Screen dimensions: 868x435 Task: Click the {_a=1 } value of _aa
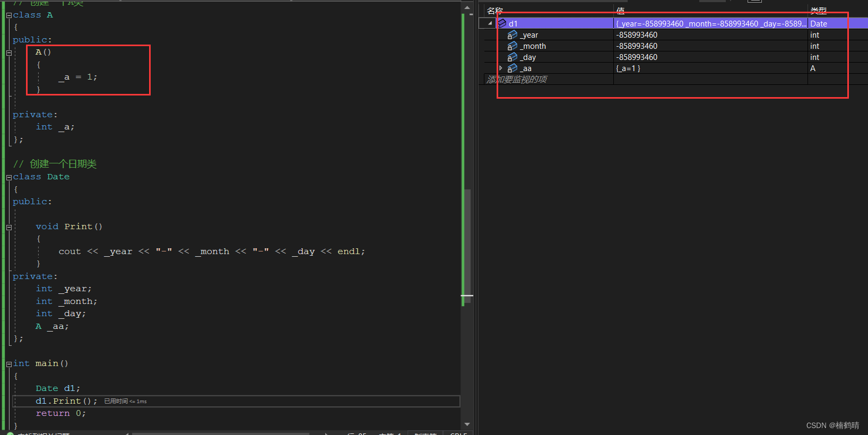click(x=628, y=68)
